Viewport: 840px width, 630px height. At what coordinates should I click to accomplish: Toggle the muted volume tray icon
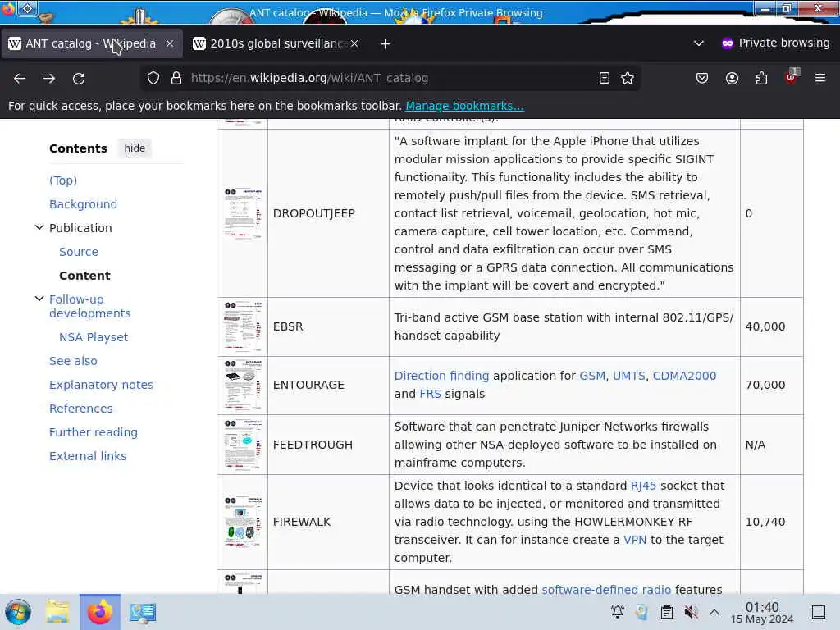coord(691,612)
